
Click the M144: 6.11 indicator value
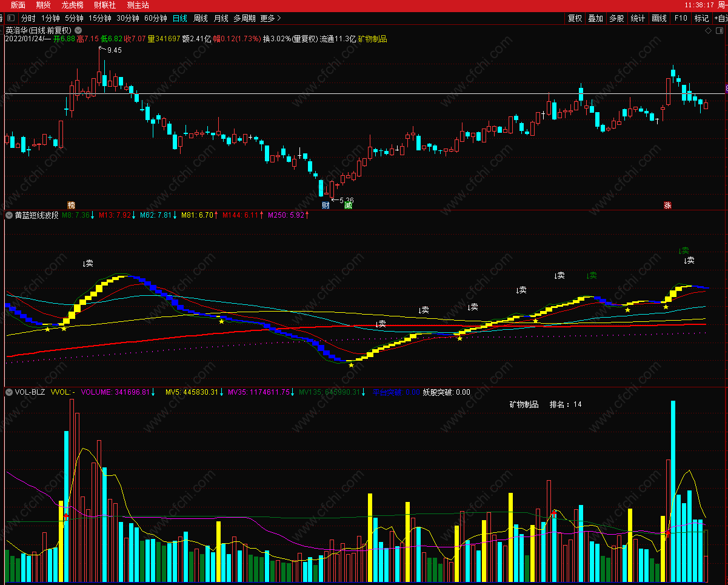click(x=241, y=215)
